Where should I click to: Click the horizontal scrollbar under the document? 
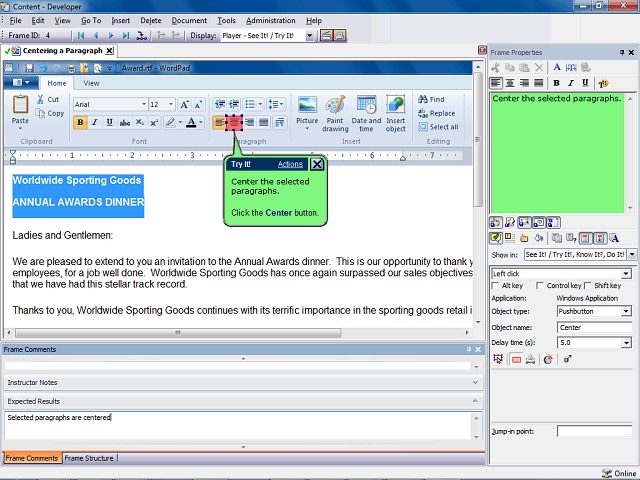pos(178,333)
